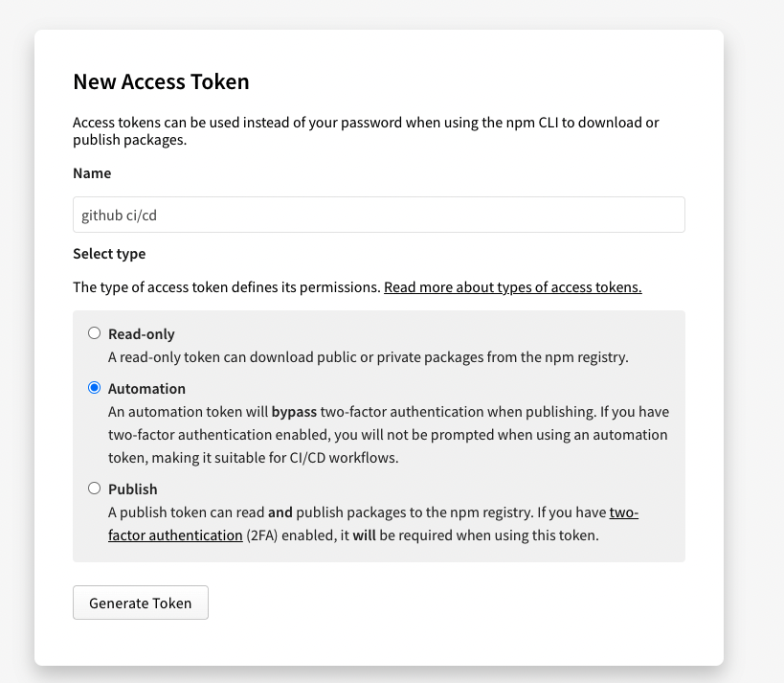
Task: Click the Name field label
Action: (92, 173)
